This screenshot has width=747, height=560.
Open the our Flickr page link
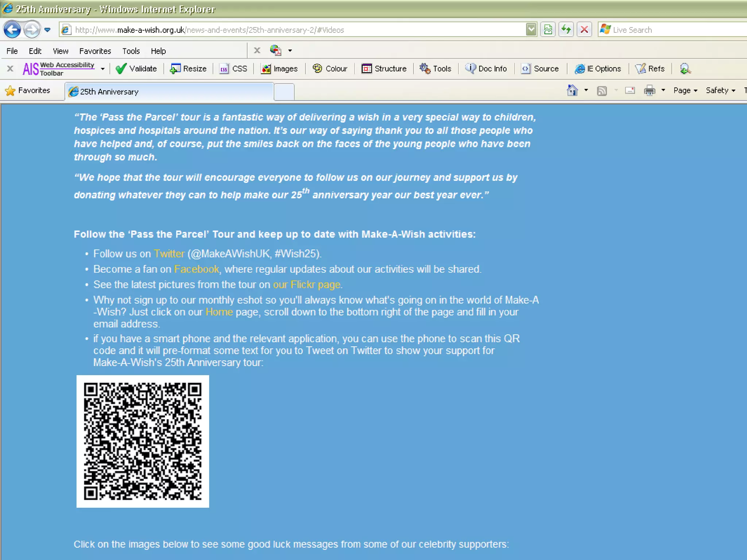306,285
